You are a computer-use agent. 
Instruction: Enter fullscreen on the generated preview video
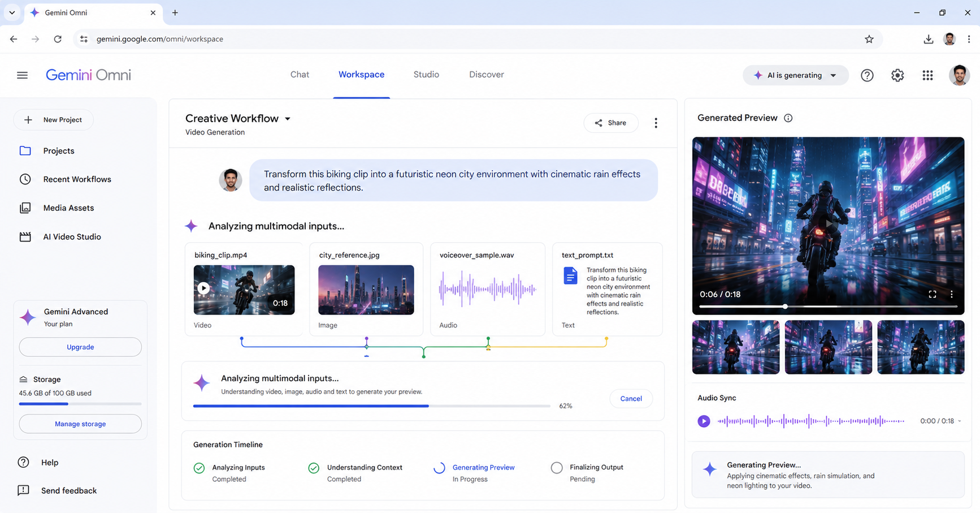(933, 294)
